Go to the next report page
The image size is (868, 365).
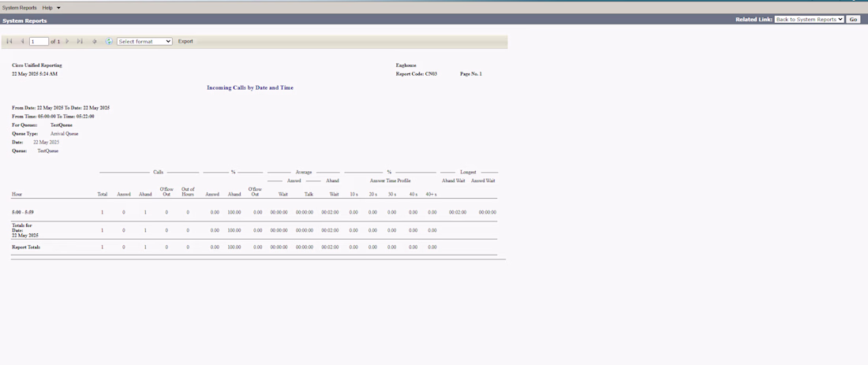coord(68,42)
